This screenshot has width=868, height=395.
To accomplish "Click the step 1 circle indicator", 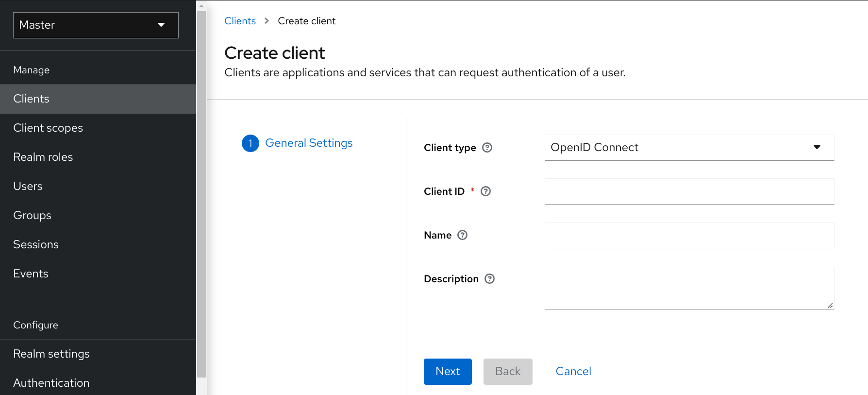I will click(250, 143).
